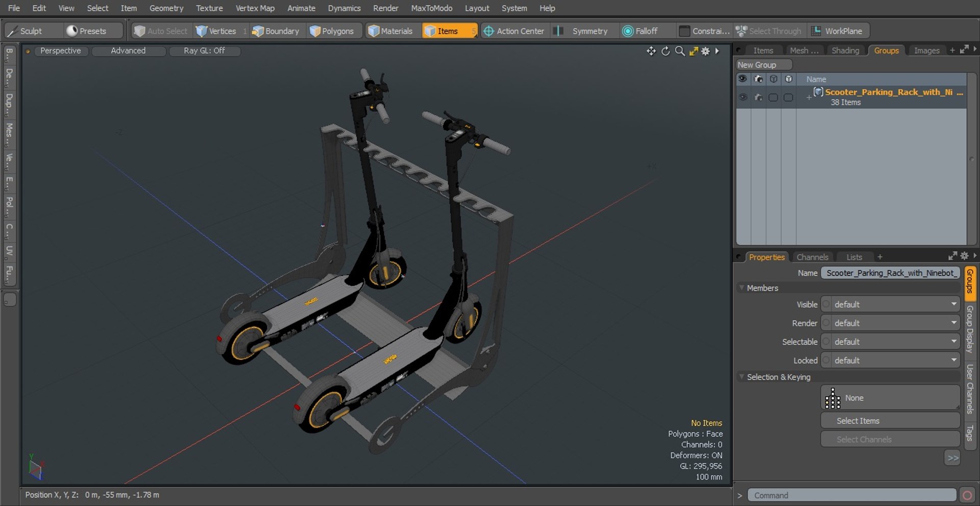Click the Command input field
This screenshot has width=980, height=506.
point(851,495)
